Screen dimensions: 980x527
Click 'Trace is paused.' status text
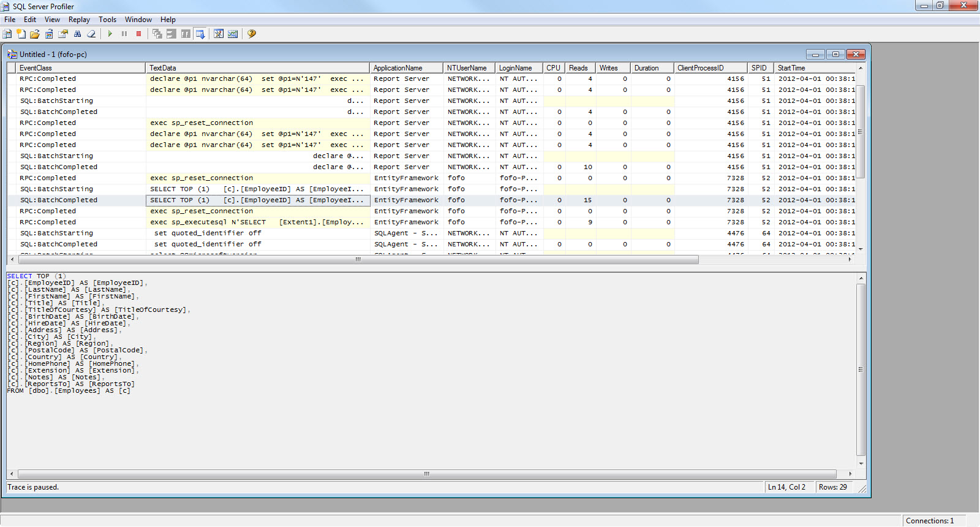pos(33,487)
